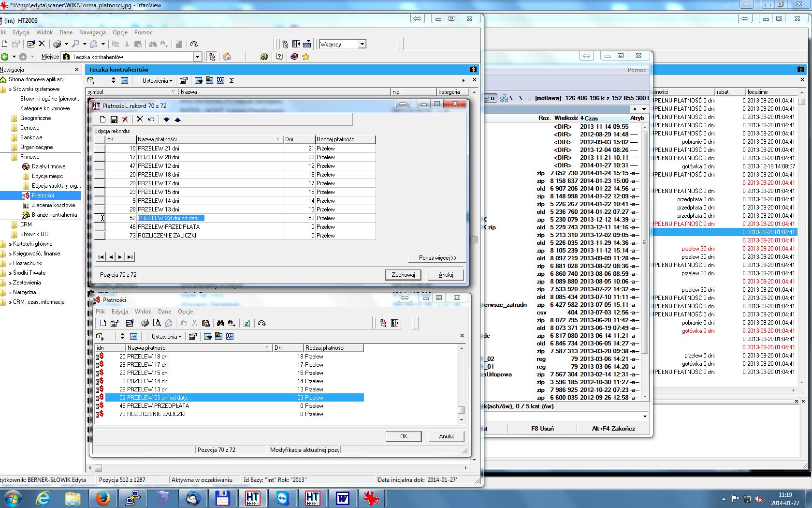Viewport: 812px width, 508px height.
Task: Click the home icon in main toolbar
Action: point(227,57)
